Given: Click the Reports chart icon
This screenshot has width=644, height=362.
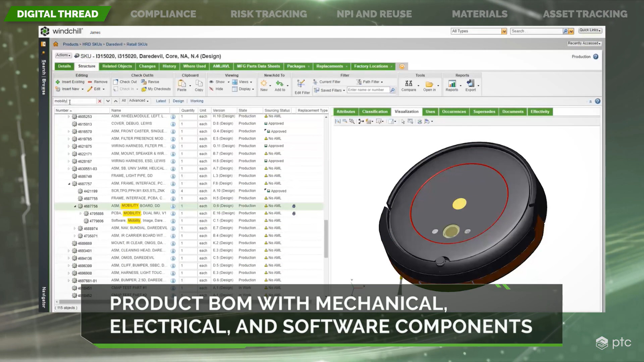Looking at the screenshot, I should click(452, 83).
